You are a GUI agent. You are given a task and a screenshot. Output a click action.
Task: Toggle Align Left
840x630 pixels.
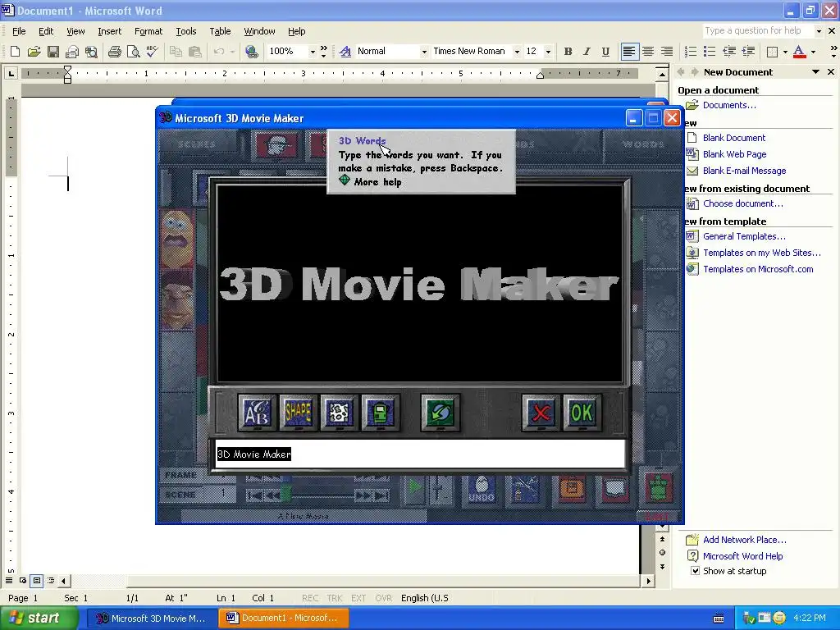tap(629, 52)
